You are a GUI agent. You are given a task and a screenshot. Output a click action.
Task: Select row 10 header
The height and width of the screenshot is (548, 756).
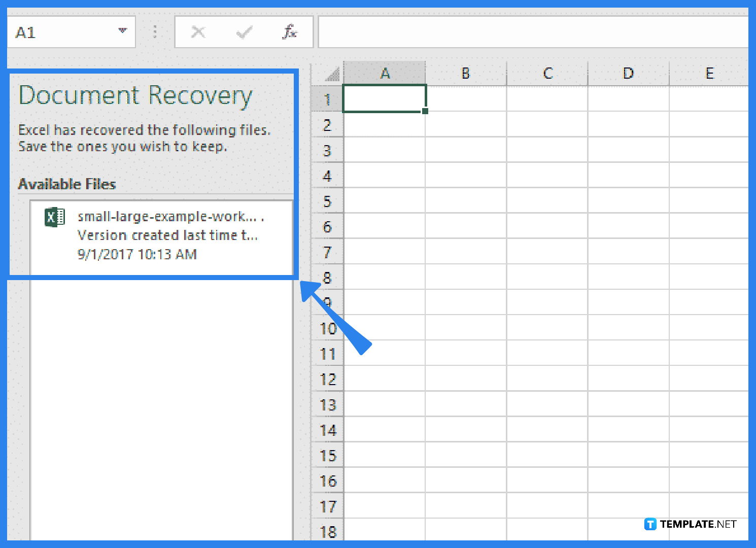click(x=327, y=328)
